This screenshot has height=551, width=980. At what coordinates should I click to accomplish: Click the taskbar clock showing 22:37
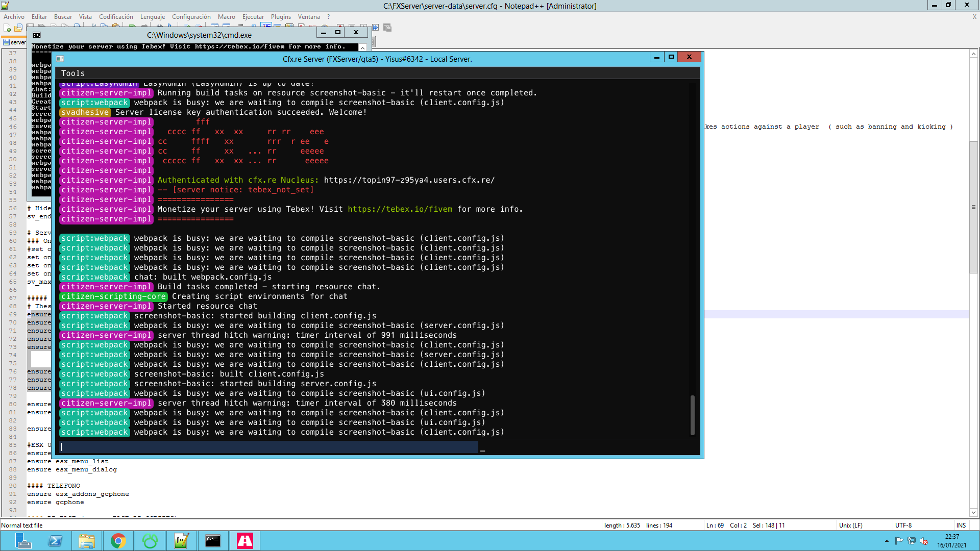coord(952,541)
